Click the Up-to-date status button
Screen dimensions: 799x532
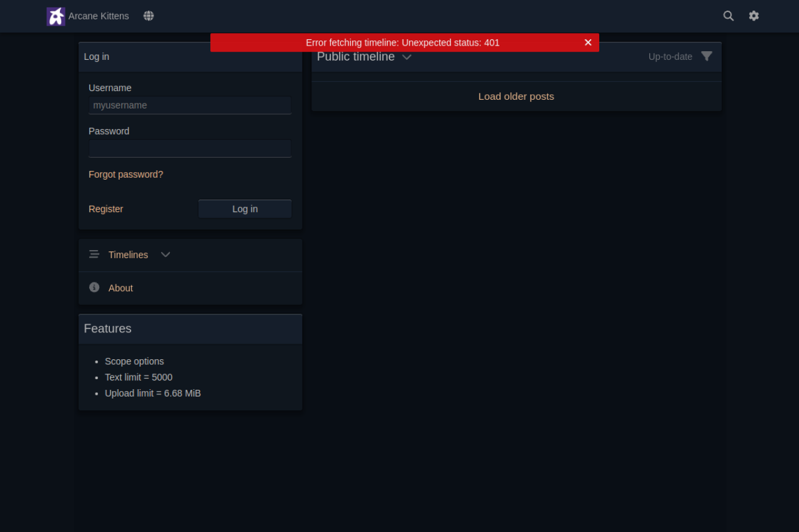670,57
